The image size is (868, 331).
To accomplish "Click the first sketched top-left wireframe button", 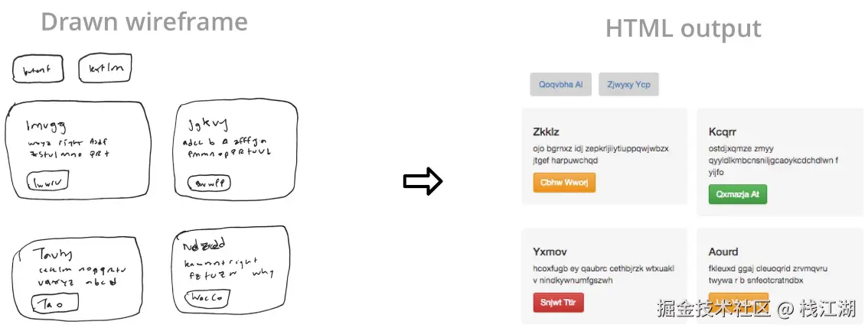I will coord(37,70).
